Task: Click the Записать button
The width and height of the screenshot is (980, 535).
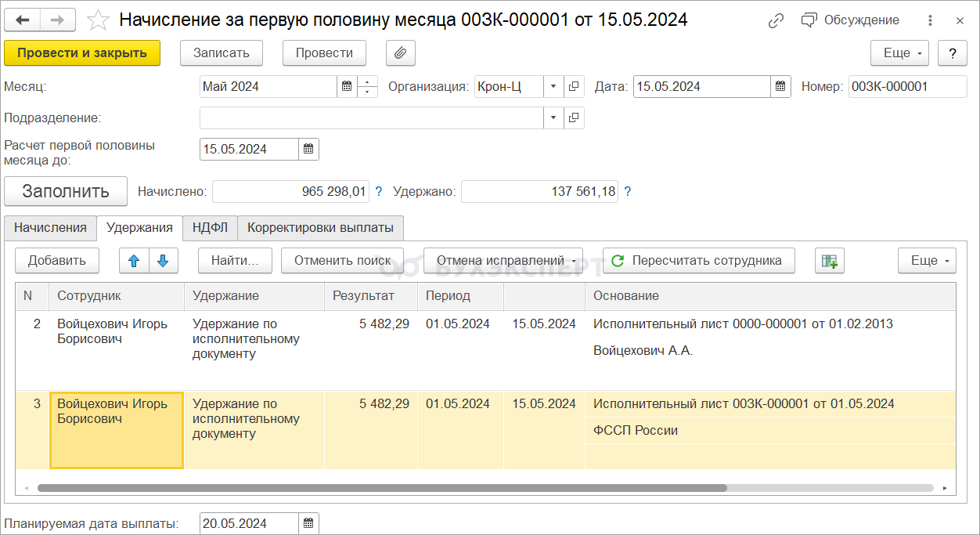Action: point(222,53)
